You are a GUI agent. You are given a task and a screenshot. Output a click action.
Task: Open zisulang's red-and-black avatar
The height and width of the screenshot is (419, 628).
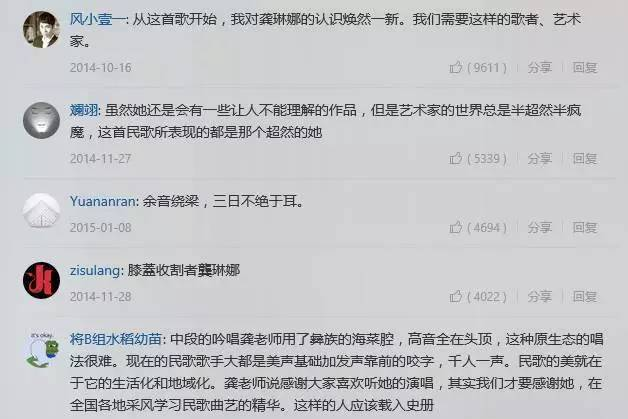pyautogui.click(x=41, y=280)
